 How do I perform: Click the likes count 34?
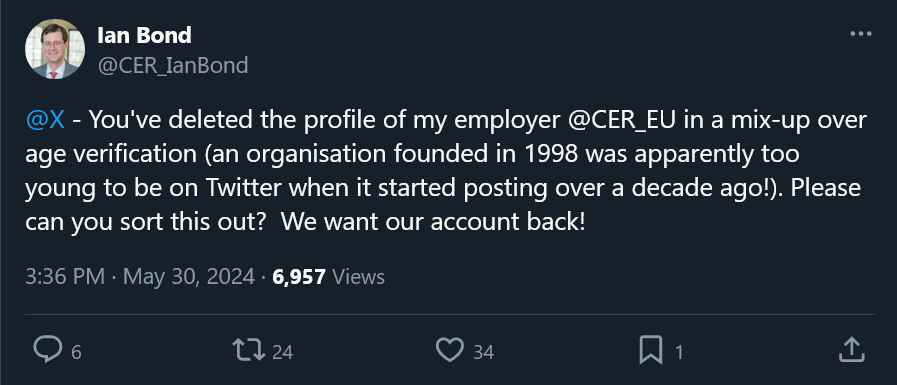tap(483, 352)
